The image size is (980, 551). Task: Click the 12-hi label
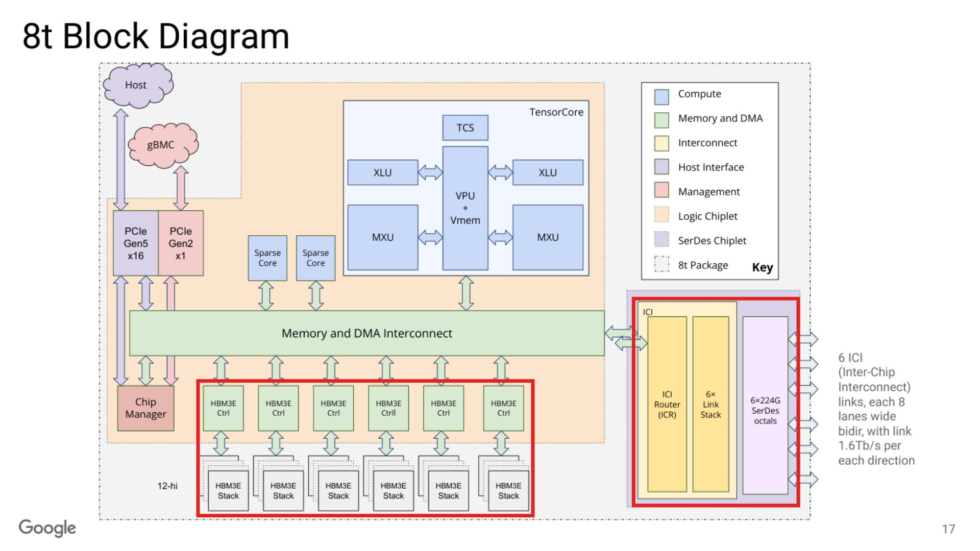pos(167,486)
